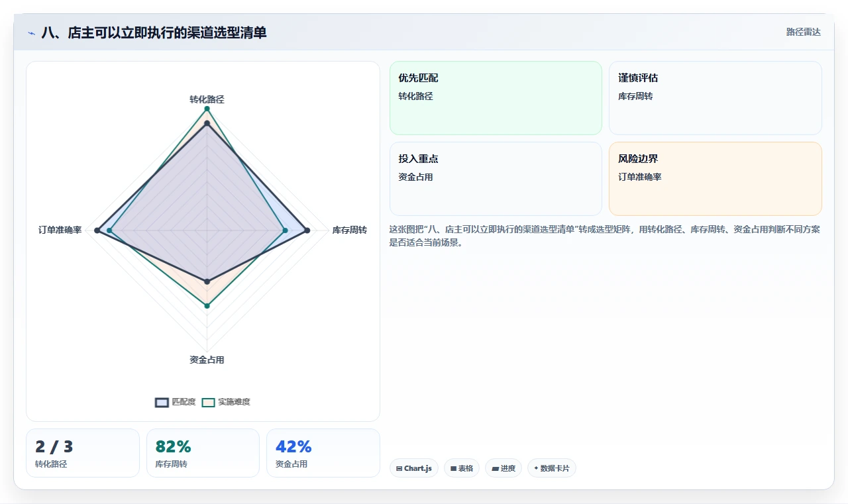Viewport: 848px width, 504px height.
Task: Select the 表格 tag
Action: [x=462, y=468]
